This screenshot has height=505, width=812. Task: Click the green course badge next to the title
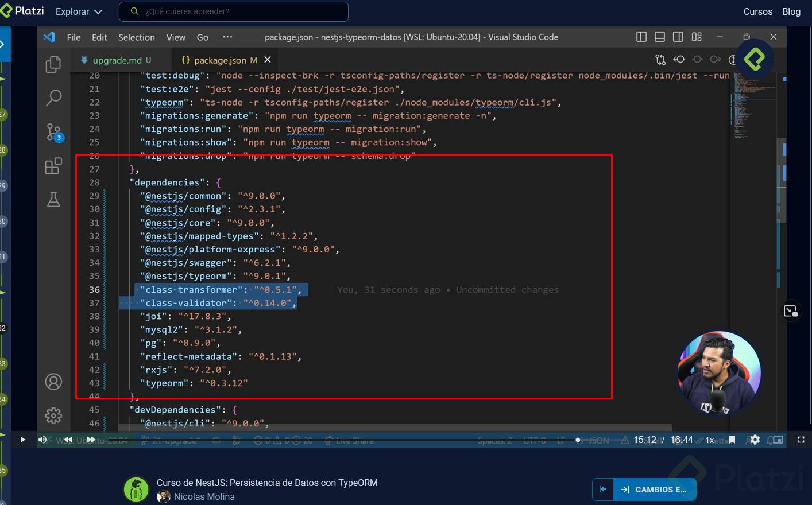click(x=136, y=490)
